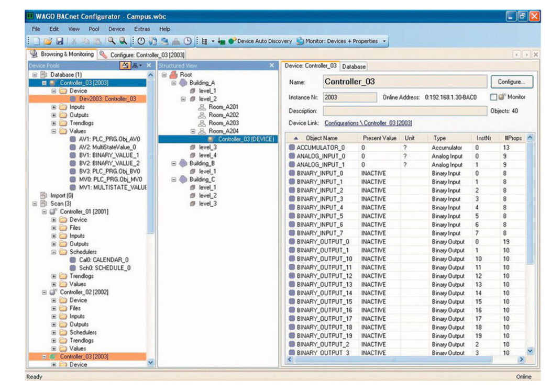Screen dimensions: 551x392
Task: Open the Monitor: Devices + Properties dropdown arrow
Action: coord(384,41)
